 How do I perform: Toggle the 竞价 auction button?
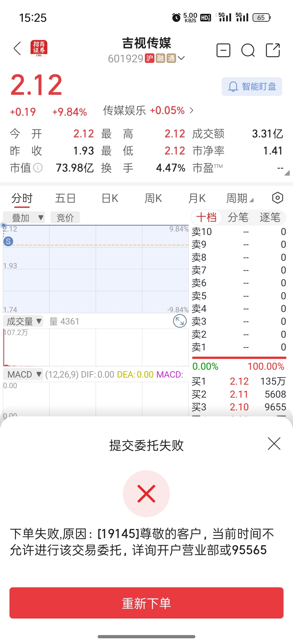tap(65, 217)
